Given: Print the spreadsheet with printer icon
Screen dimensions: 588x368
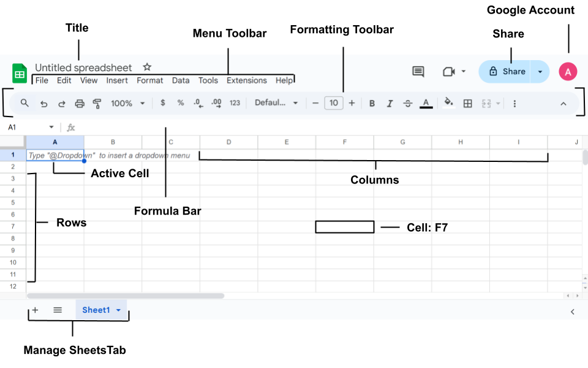Looking at the screenshot, I should (79, 104).
